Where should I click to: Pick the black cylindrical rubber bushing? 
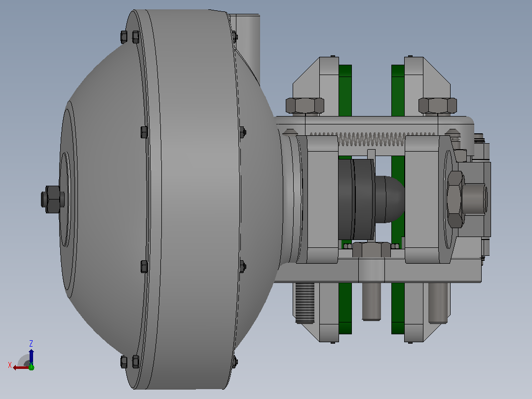click(x=357, y=199)
